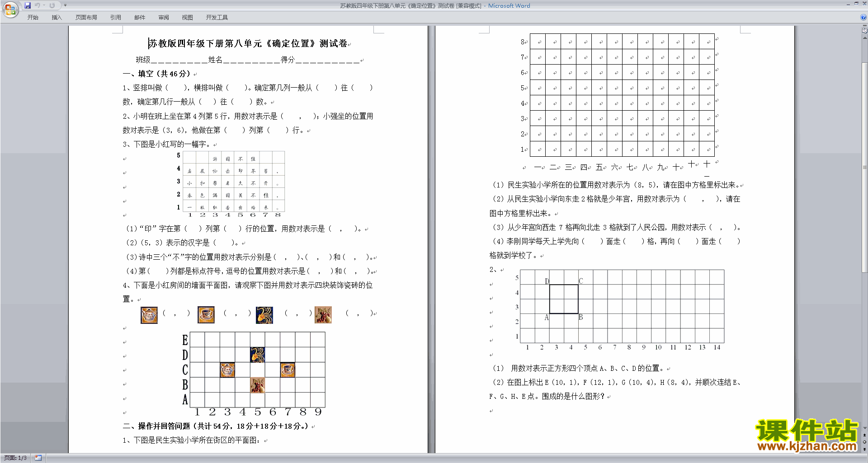The image size is (868, 463).
Task: Click the fruit tile image above the grid
Action: coord(323,315)
